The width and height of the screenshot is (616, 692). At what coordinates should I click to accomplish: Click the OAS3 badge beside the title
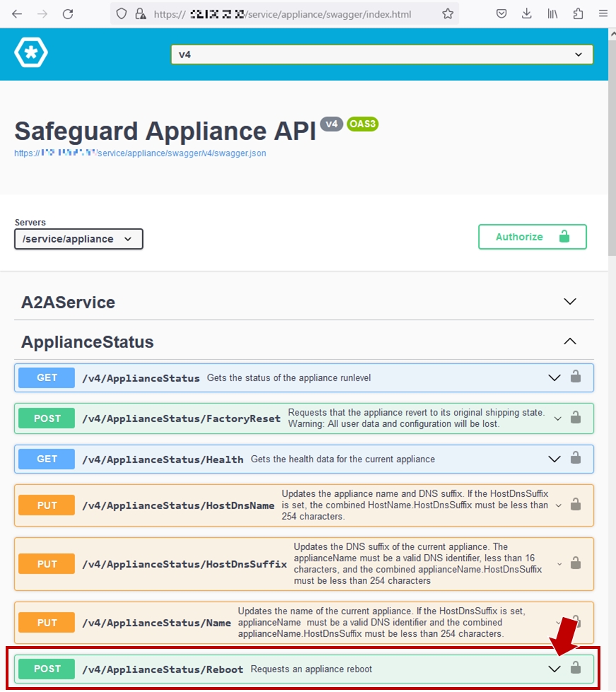pyautogui.click(x=363, y=124)
